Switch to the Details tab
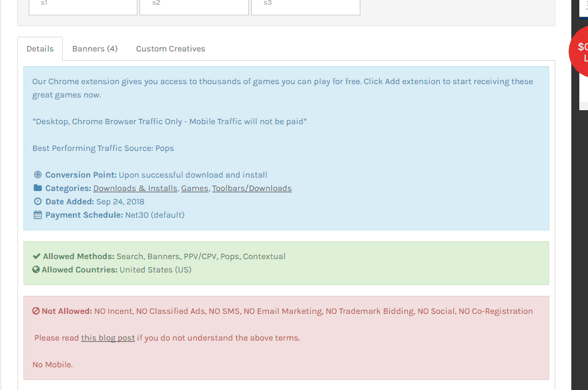The width and height of the screenshot is (588, 390). pyautogui.click(x=40, y=49)
